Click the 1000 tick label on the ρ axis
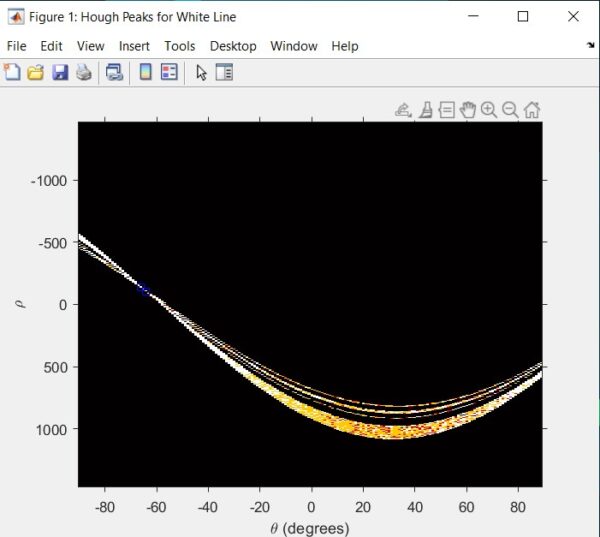The image size is (600, 537). [x=51, y=429]
